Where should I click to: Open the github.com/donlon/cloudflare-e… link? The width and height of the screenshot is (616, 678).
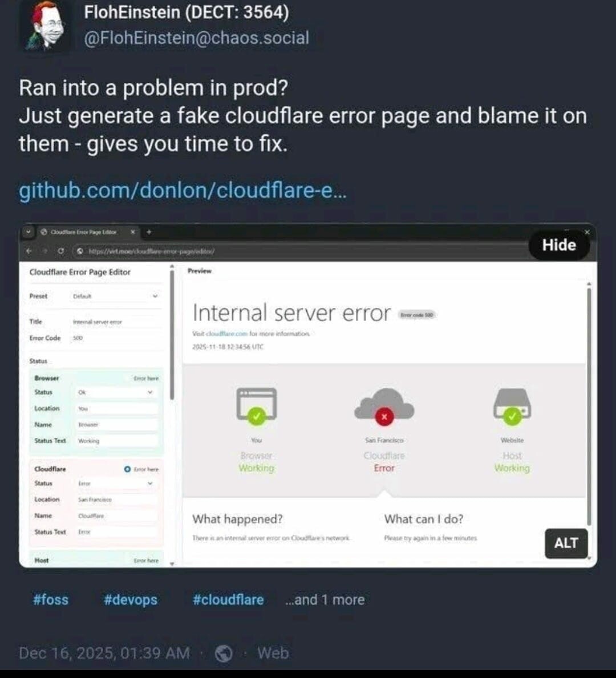coord(183,189)
